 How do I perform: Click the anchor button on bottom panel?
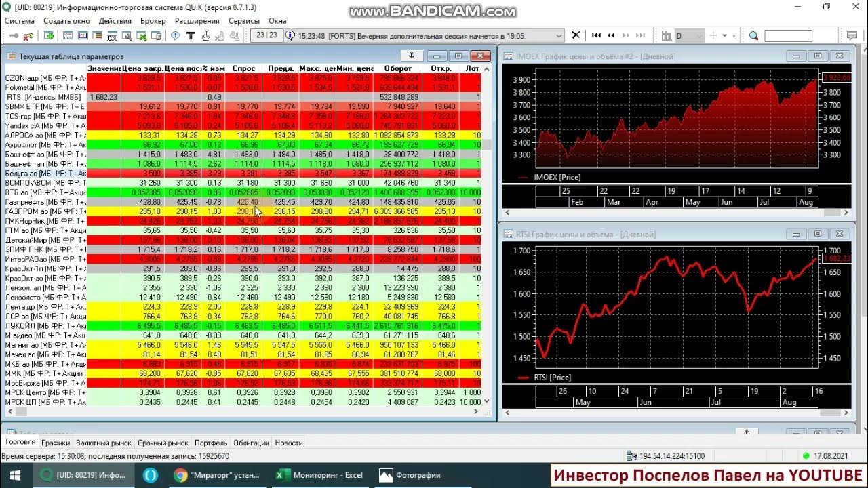(747, 432)
